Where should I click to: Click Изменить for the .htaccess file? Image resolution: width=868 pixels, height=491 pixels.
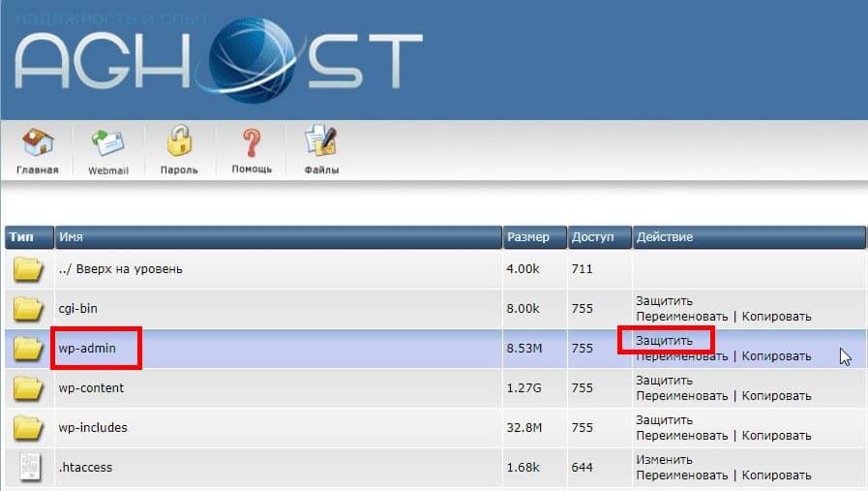pyautogui.click(x=665, y=460)
